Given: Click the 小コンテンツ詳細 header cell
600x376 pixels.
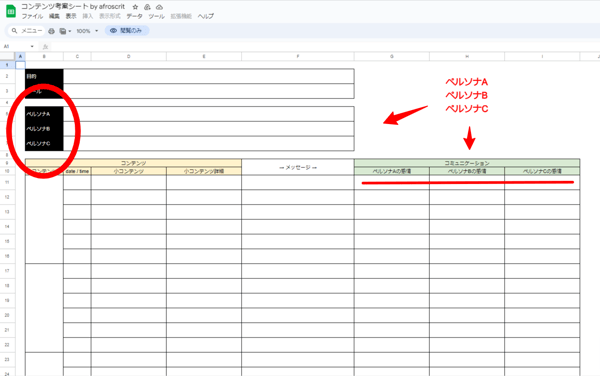Looking at the screenshot, I should 204,171.
